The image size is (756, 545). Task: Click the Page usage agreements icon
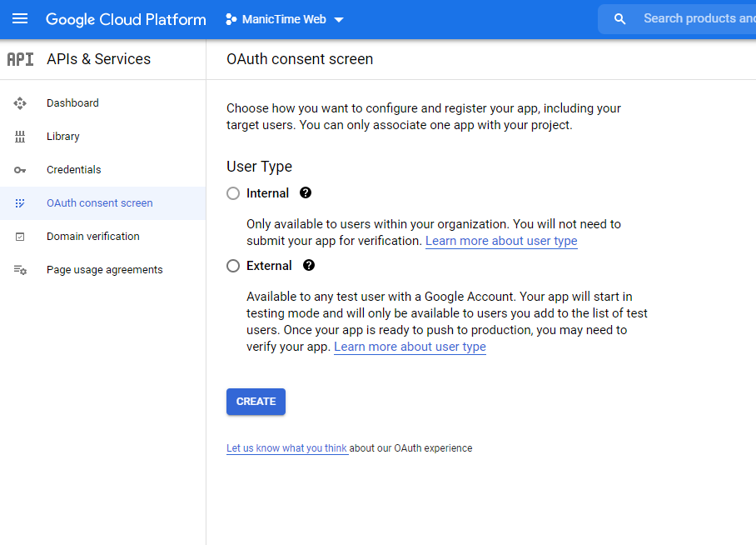[x=20, y=270]
